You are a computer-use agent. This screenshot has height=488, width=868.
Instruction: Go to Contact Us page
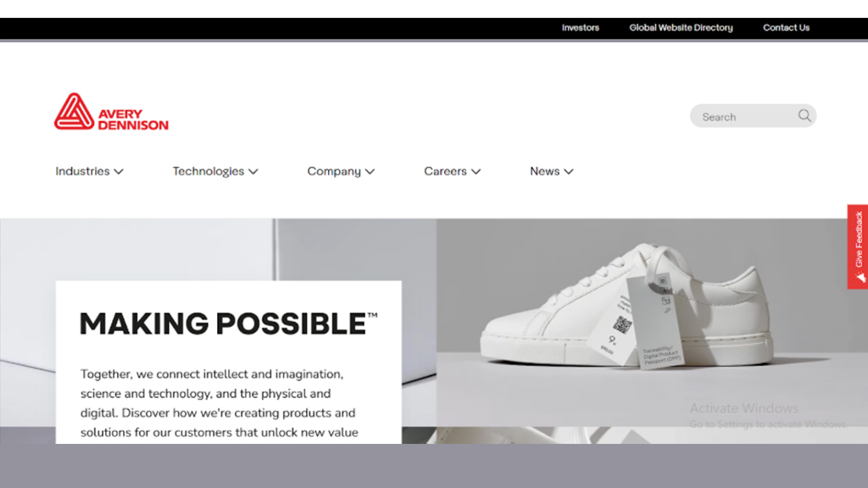[x=786, y=28]
